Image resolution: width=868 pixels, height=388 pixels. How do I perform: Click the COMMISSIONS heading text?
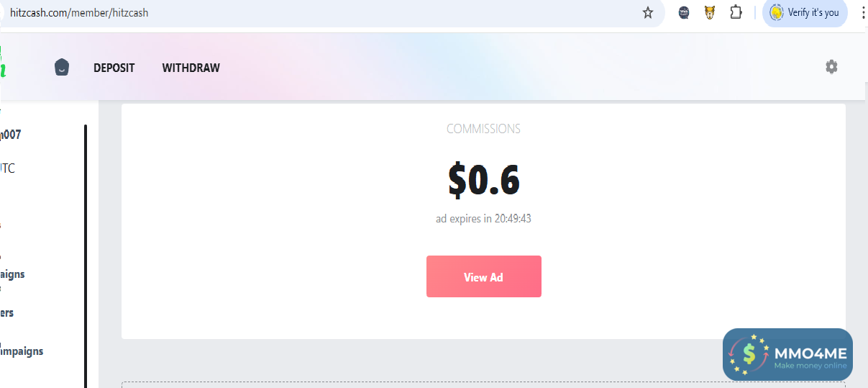(x=483, y=129)
